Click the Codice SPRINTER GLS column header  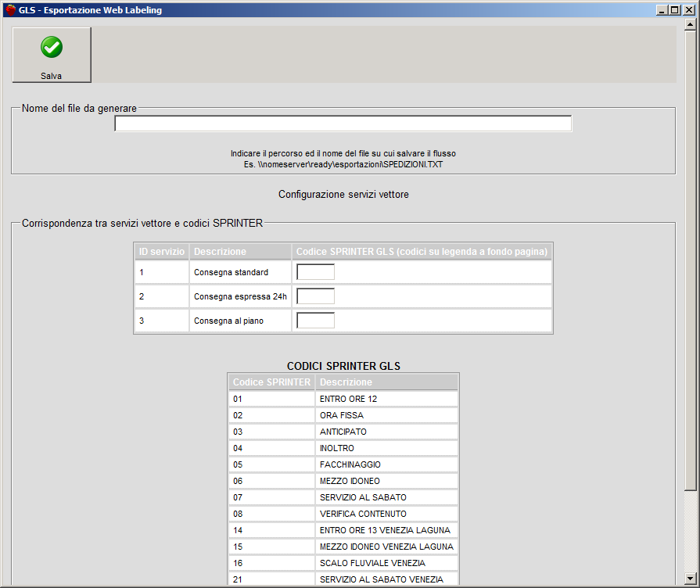coord(422,252)
